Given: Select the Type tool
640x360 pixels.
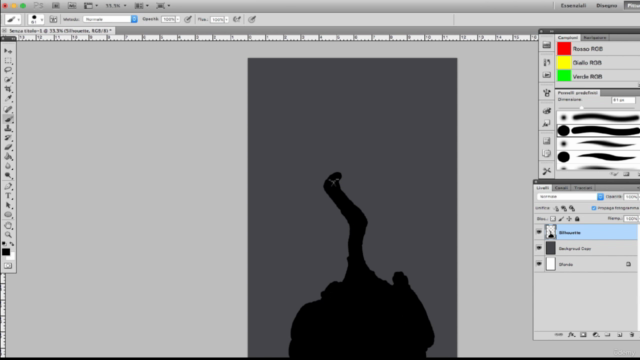Looking at the screenshot, I should [8, 196].
